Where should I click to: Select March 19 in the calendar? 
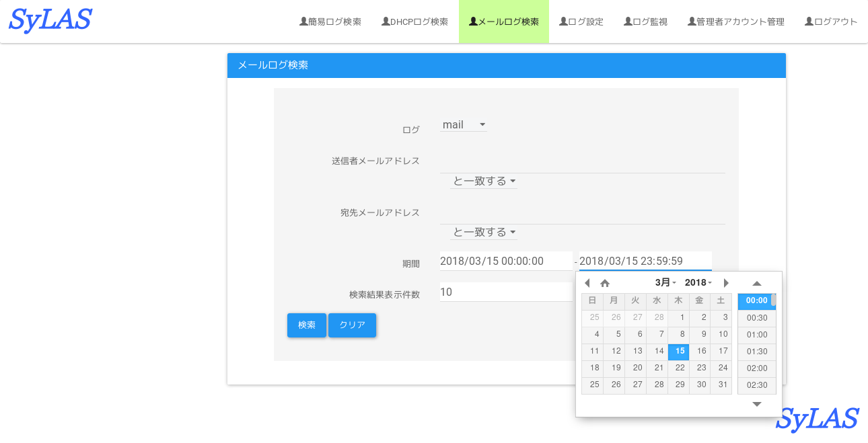(x=614, y=368)
